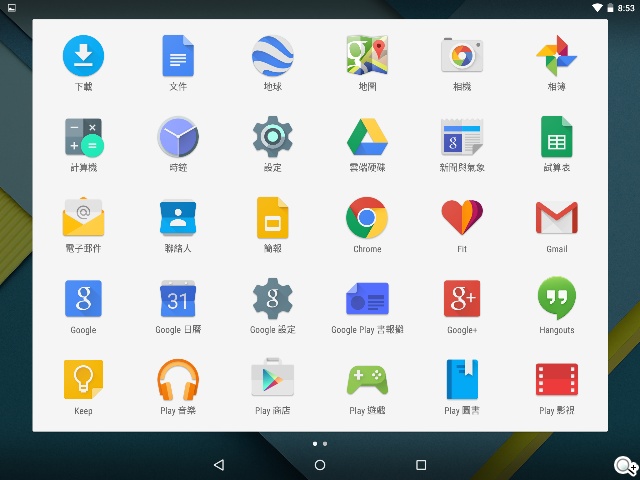Open Google Fit heart app

(x=462, y=217)
